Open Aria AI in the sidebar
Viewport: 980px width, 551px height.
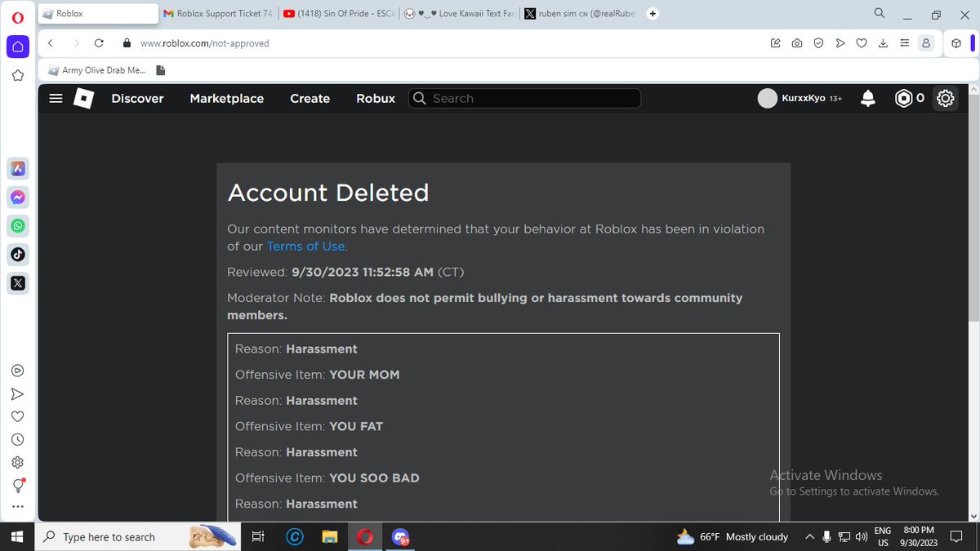tap(18, 169)
